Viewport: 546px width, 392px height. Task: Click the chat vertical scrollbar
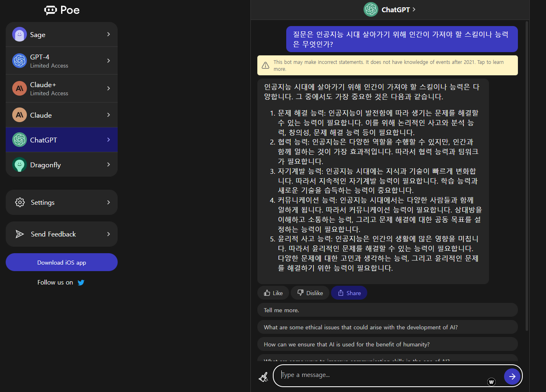527,175
